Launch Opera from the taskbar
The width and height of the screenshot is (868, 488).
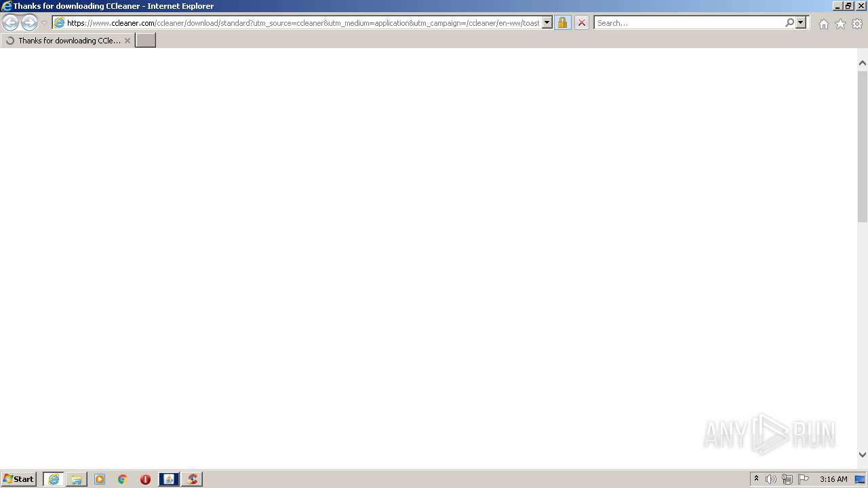point(145,479)
